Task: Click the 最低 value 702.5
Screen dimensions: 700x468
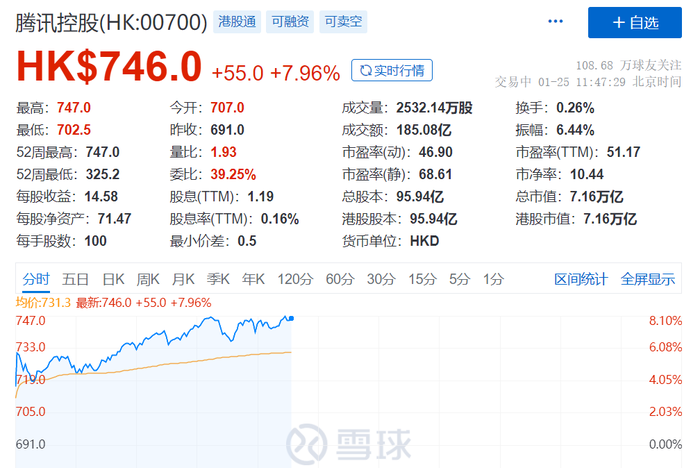Action: click(74, 130)
